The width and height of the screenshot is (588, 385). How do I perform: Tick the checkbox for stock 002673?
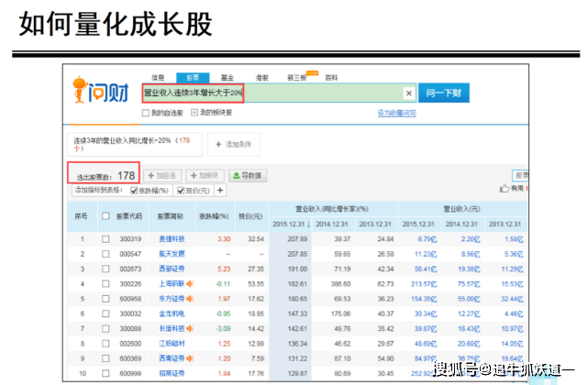click(105, 269)
